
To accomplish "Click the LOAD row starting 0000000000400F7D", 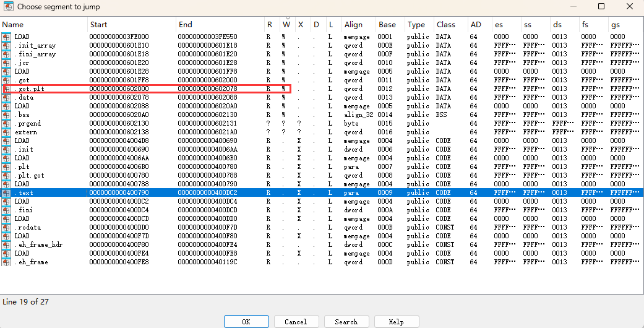I will pyautogui.click(x=322, y=236).
